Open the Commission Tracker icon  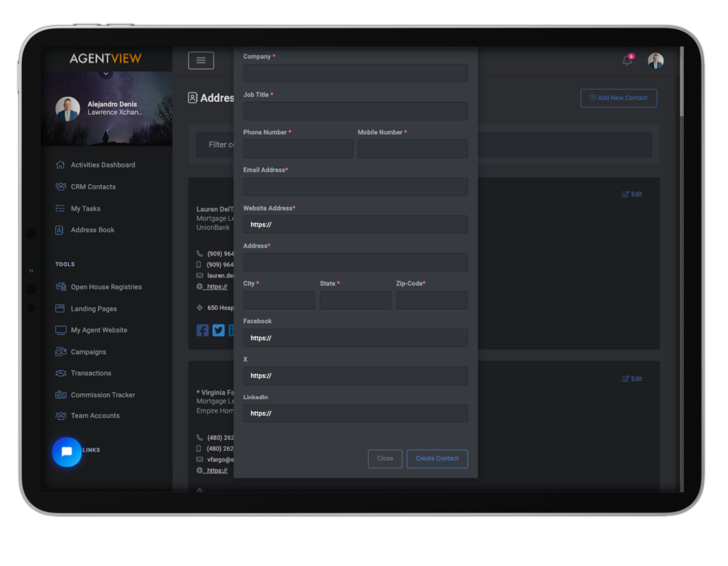[61, 395]
